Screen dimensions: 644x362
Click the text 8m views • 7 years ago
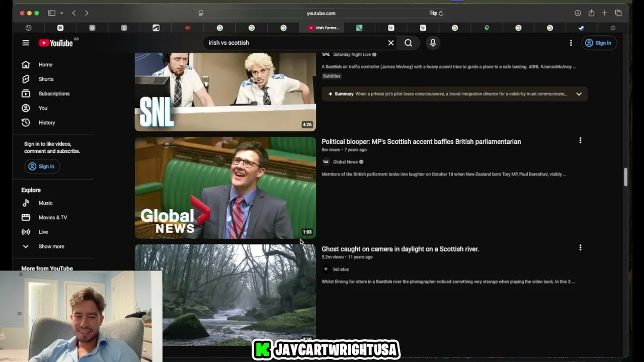point(344,150)
